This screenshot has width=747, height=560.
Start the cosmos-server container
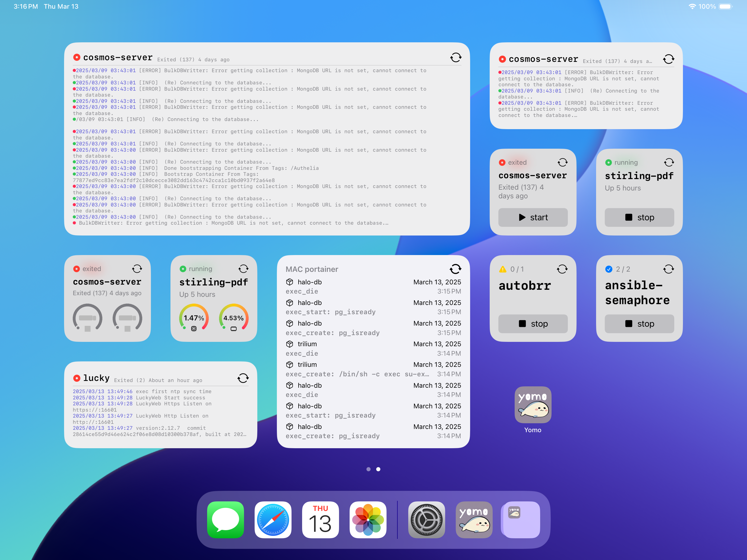[533, 217]
